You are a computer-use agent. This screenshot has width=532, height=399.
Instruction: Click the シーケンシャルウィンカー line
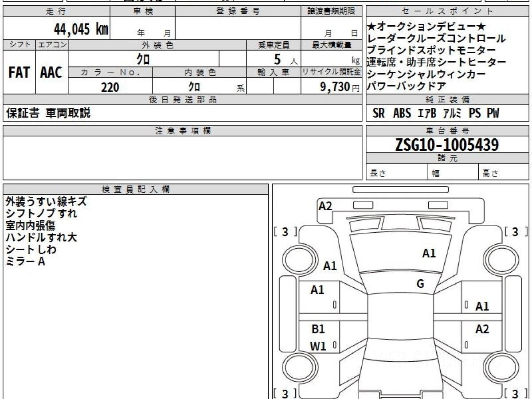pos(426,74)
